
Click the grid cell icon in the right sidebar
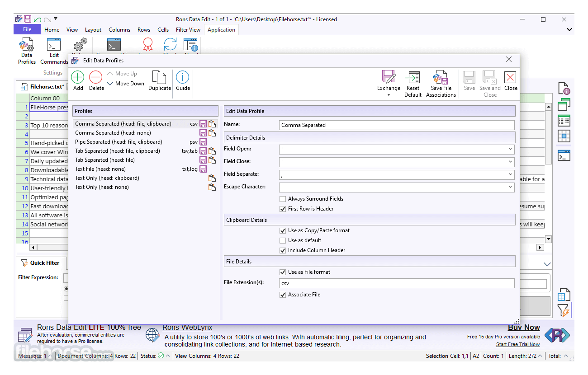click(x=564, y=136)
